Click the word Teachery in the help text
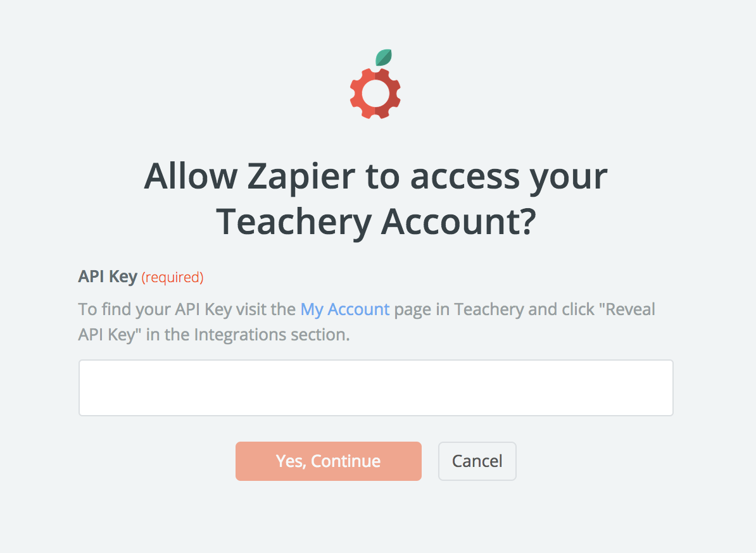 click(x=489, y=309)
